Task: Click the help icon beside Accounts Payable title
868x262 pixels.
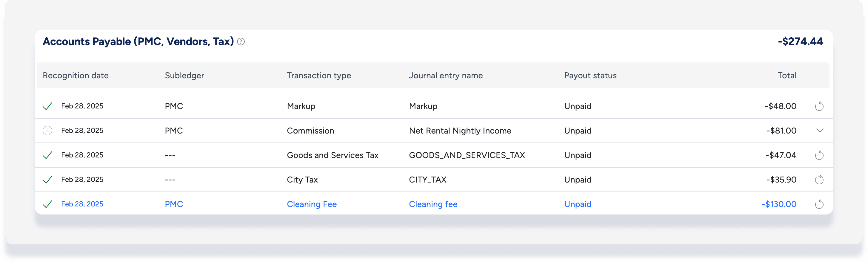Action: pos(241,42)
